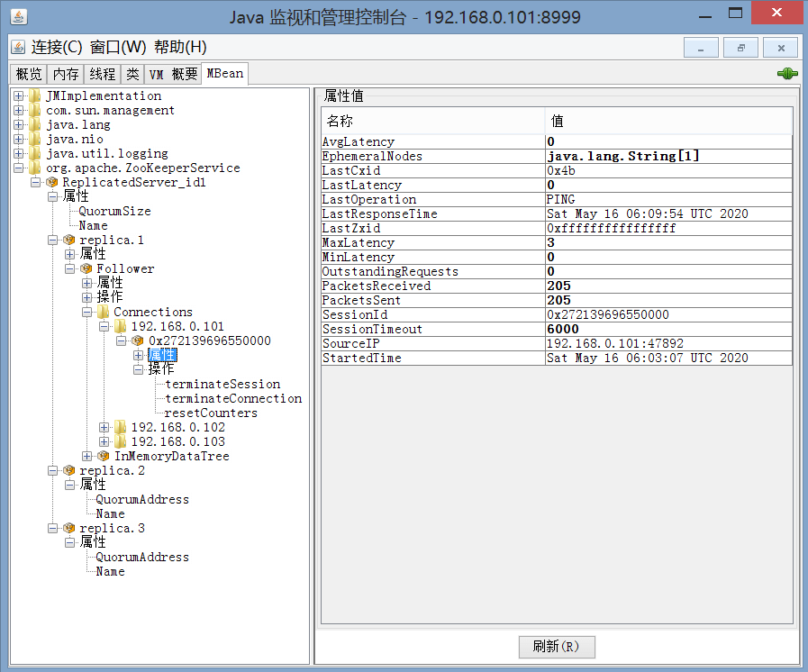The width and height of the screenshot is (808, 672).
Task: Click the 192.168.0.103 folder icon
Action: (120, 441)
